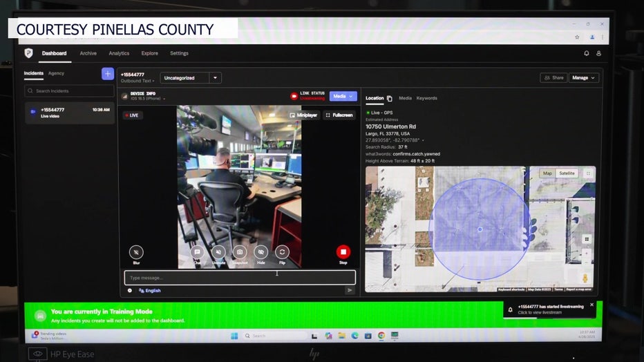Image resolution: width=644 pixels, height=362 pixels.
Task: Change the English translation language
Action: pos(150,291)
